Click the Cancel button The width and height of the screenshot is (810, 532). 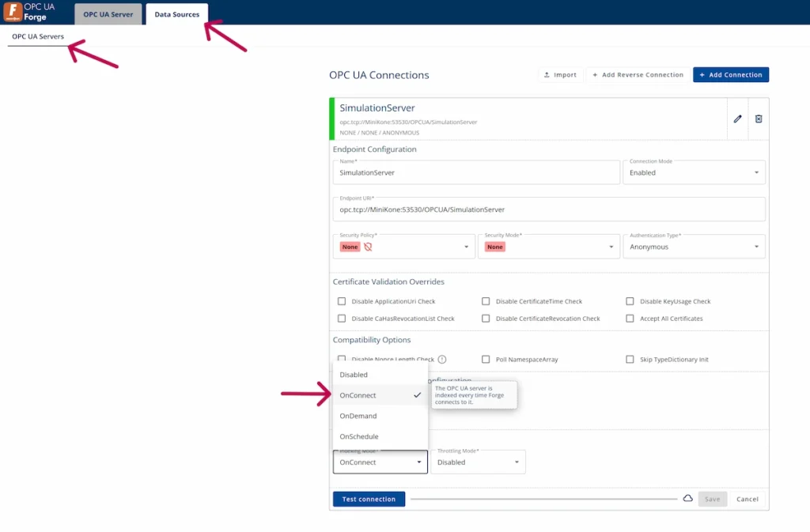click(747, 499)
